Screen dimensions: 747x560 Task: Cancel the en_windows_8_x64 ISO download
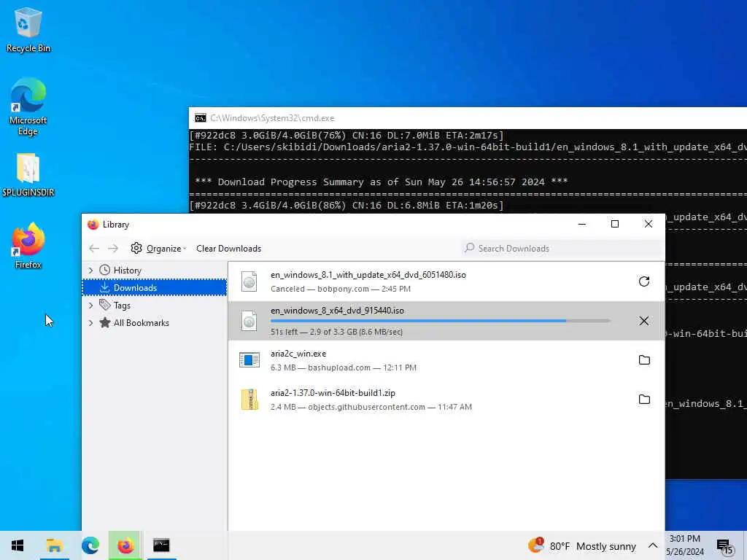tap(644, 321)
